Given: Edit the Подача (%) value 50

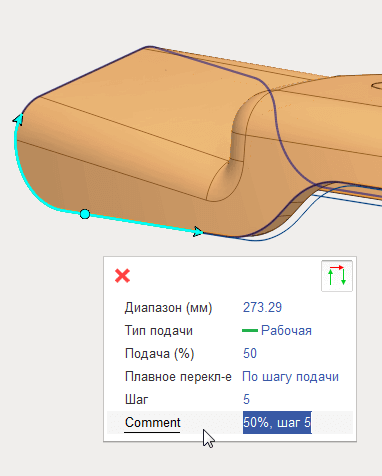Looking at the screenshot, I should click(250, 353).
